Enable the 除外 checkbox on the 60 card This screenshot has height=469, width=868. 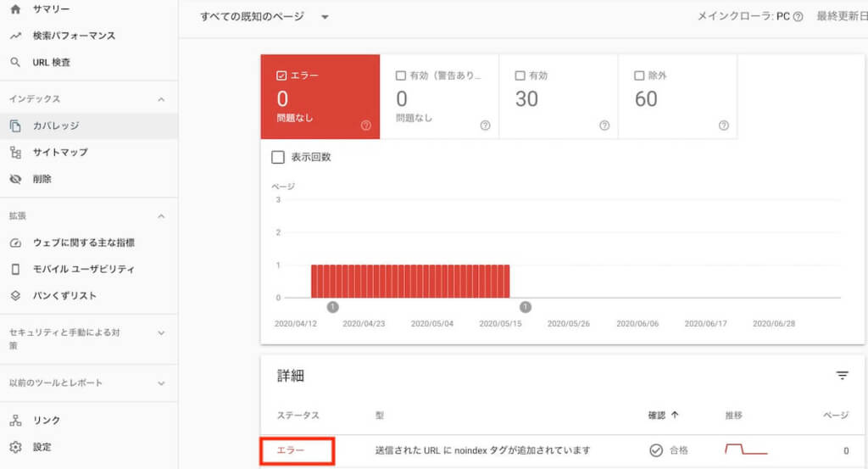[639, 75]
